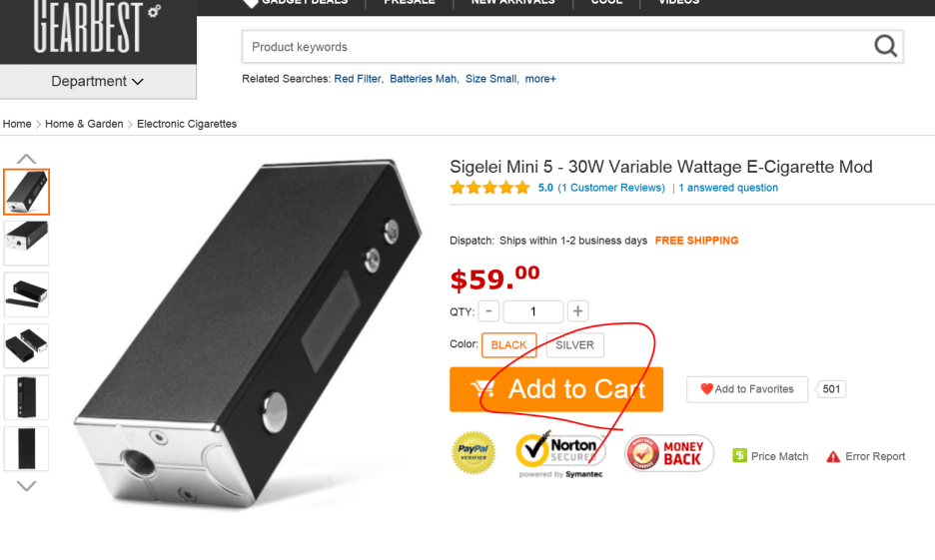The width and height of the screenshot is (935, 560).
Task: Click the Norton Secured badge
Action: click(560, 454)
